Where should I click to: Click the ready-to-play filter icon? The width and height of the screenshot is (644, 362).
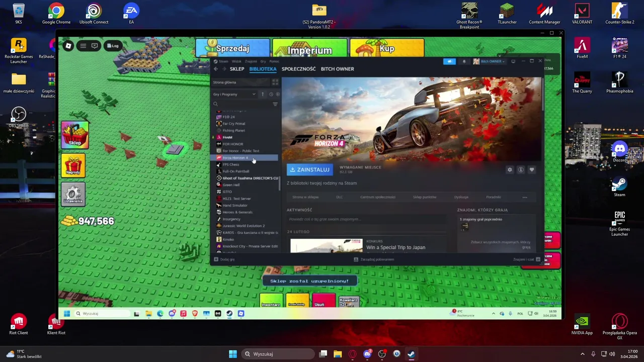(278, 94)
